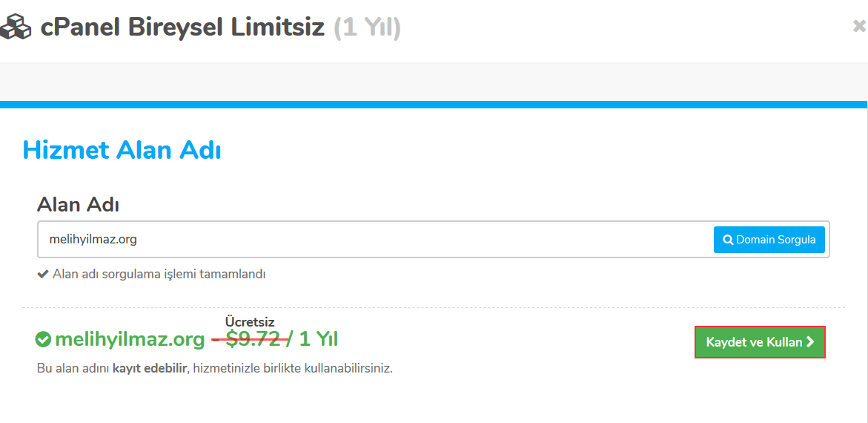Click the Ücretsiz free label
The image size is (868, 423).
pos(250,322)
